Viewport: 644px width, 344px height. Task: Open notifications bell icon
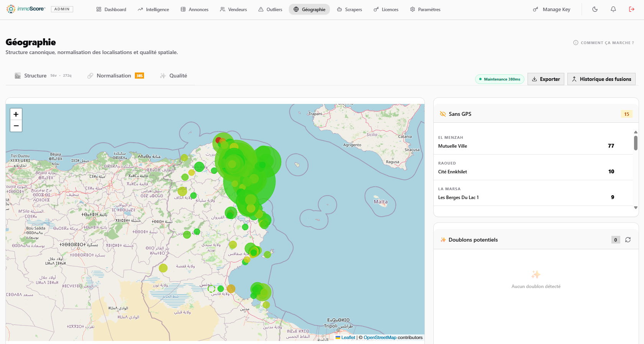coord(613,9)
